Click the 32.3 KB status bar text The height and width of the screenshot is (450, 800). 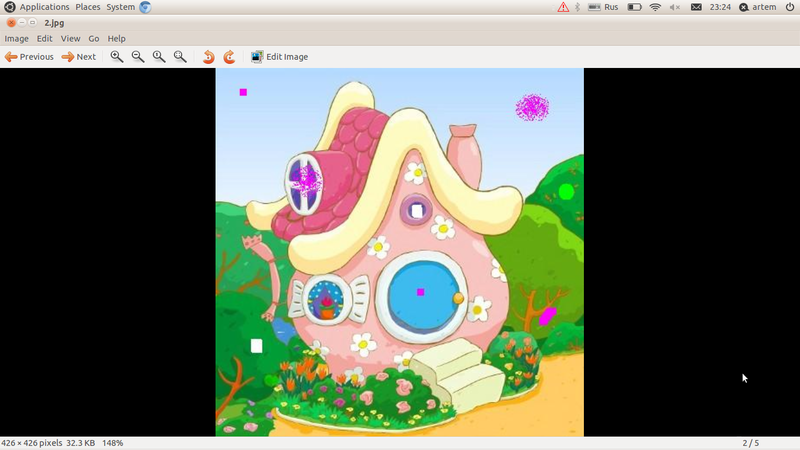point(80,443)
